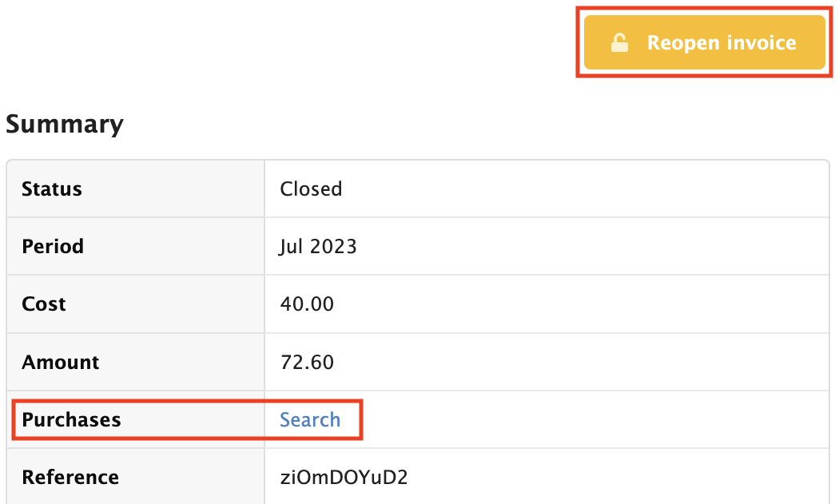Open Search to view invoice purchases
Image resolution: width=839 pixels, height=504 pixels.
(310, 419)
